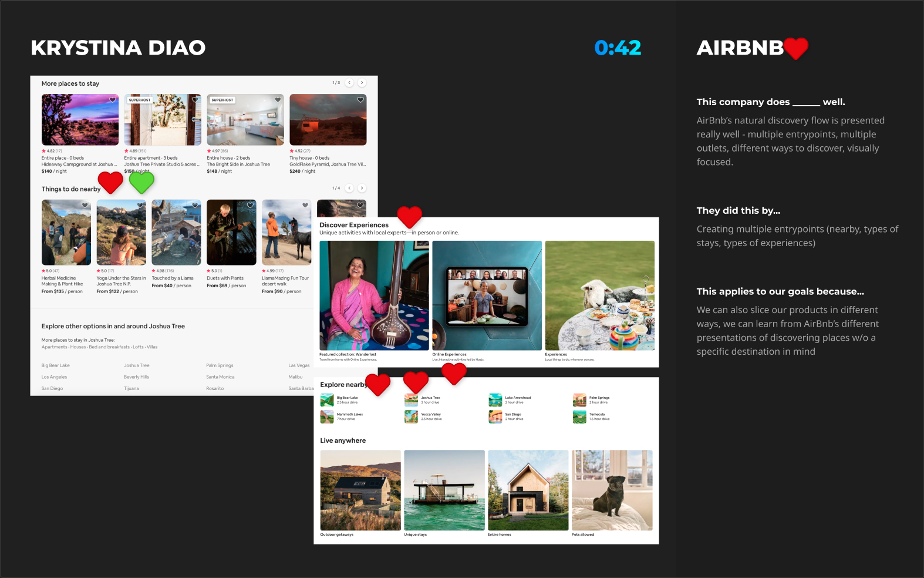Toggle wishlist heart on GoldFlake Pyramid listing
Image resolution: width=924 pixels, height=578 pixels.
(360, 100)
